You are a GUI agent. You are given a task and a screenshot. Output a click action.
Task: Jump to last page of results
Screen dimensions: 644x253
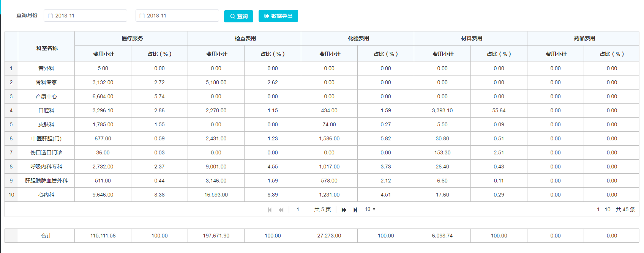coord(355,210)
